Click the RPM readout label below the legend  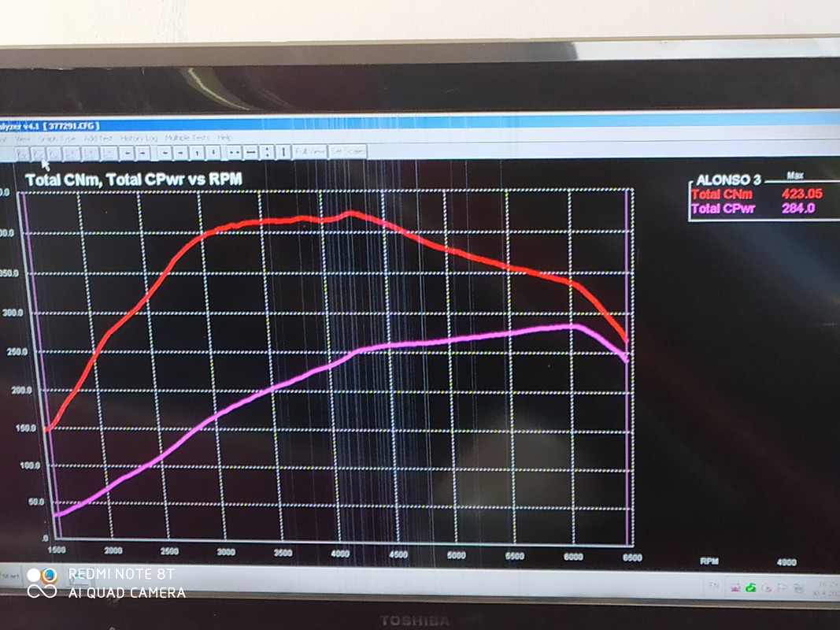click(x=709, y=561)
